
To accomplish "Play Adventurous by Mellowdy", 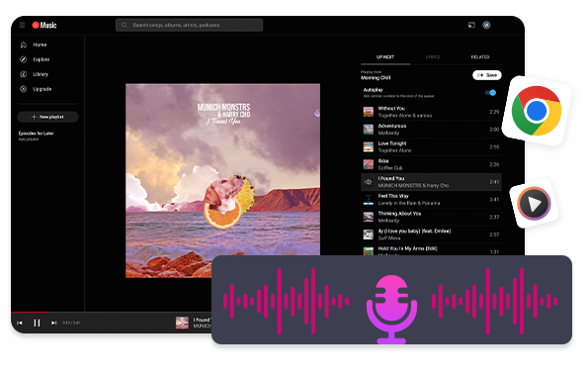I will (x=431, y=130).
